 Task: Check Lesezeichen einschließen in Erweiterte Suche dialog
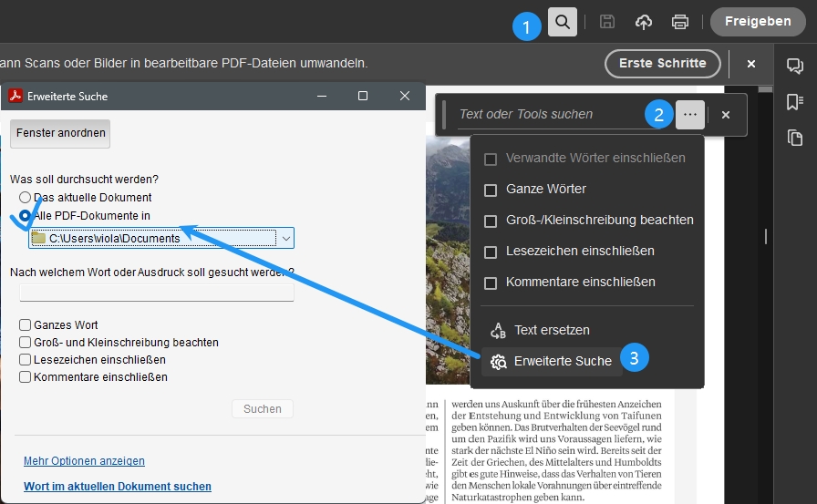25,360
